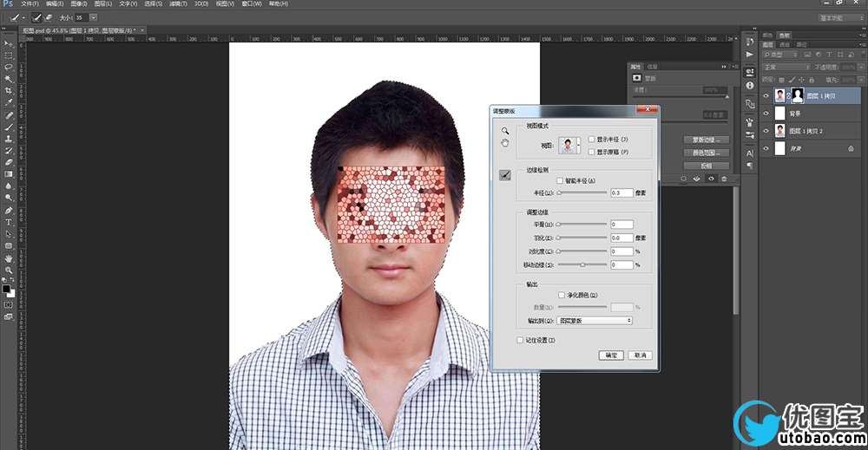Open the Info panel icon
The image size is (868, 450).
coord(750,86)
